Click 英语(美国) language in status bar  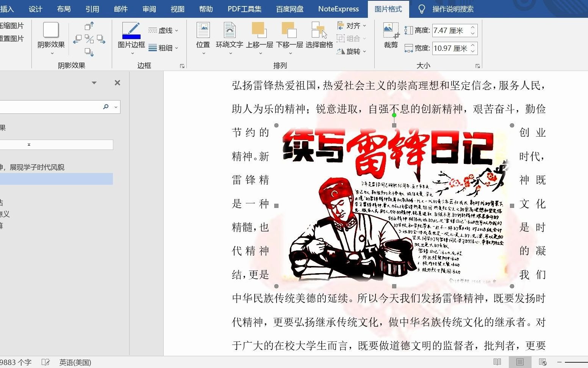(x=75, y=362)
